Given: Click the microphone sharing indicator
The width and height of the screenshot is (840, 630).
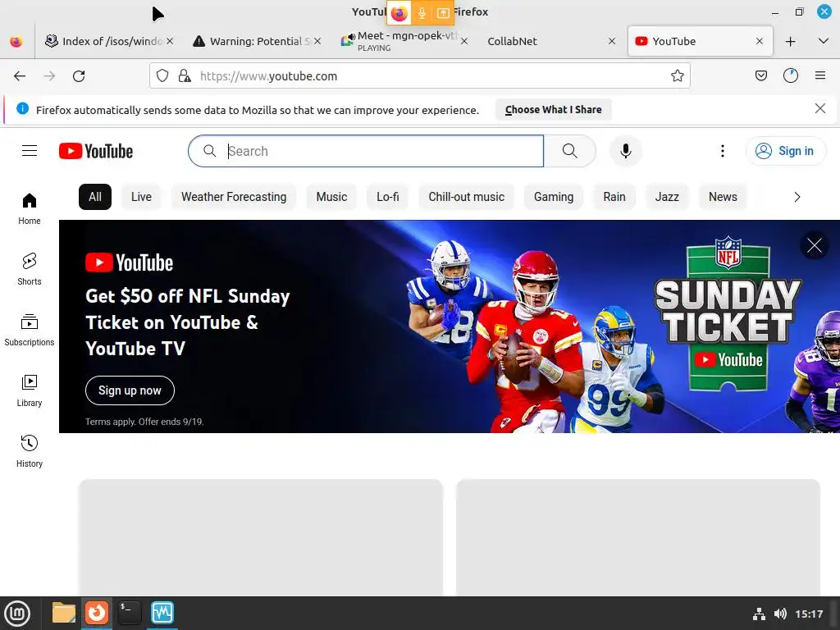Looking at the screenshot, I should [422, 13].
